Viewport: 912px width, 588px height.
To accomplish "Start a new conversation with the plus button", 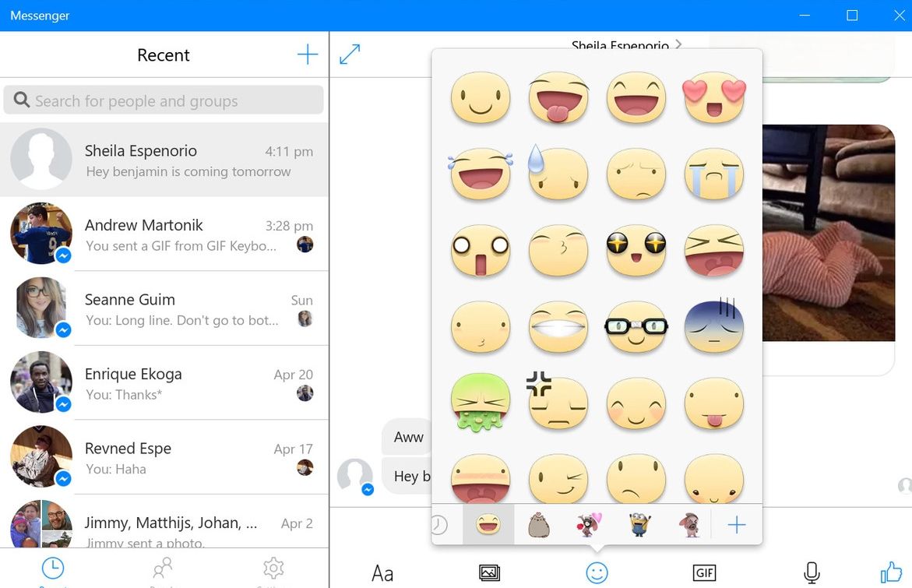I will (307, 54).
